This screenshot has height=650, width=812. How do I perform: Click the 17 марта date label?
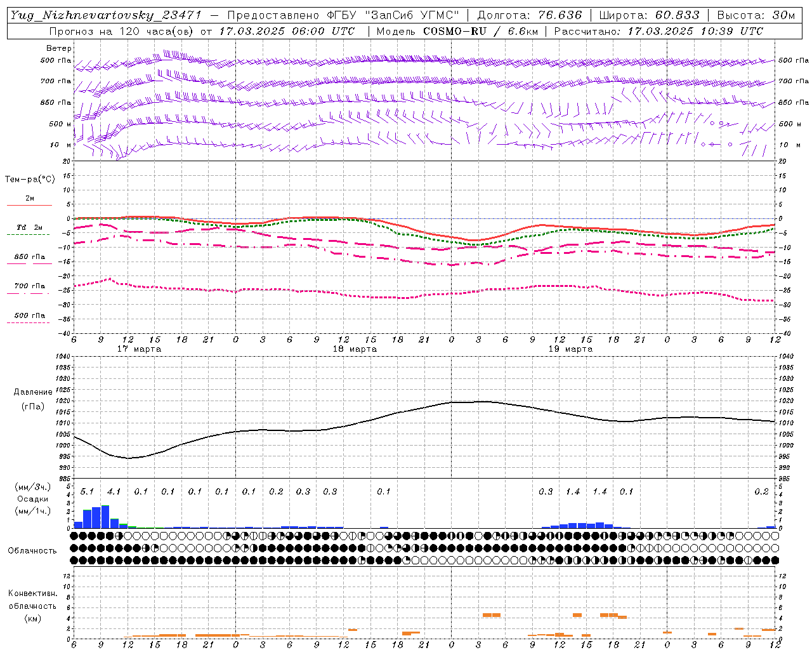(x=140, y=349)
